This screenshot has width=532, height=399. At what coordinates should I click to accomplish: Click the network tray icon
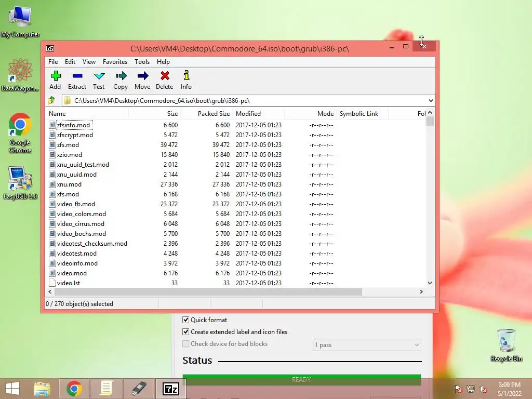[471, 389]
